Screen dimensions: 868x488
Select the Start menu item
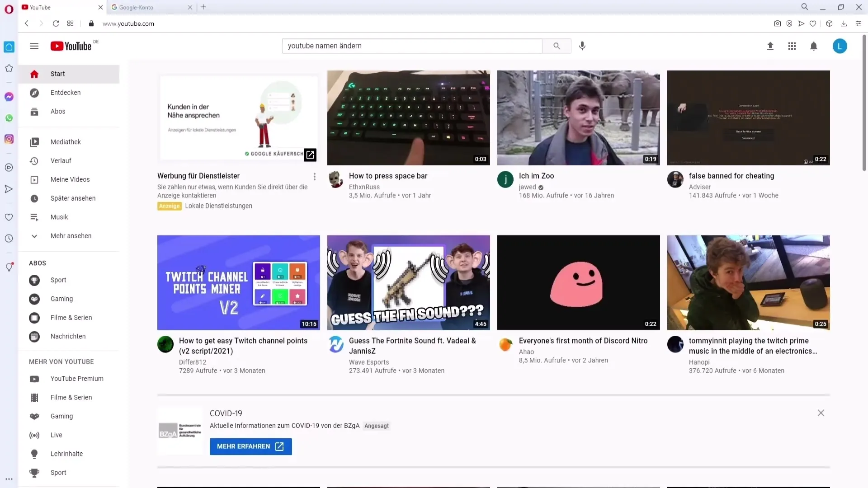58,73
